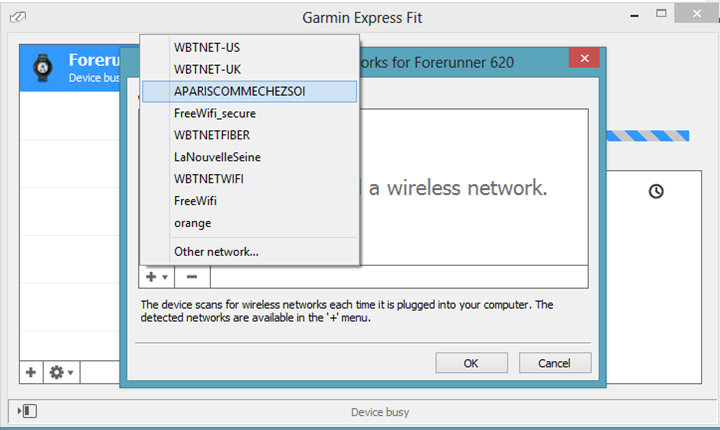This screenshot has width=720, height=430.
Task: Open the add network plus dropdown
Action: pos(157,277)
